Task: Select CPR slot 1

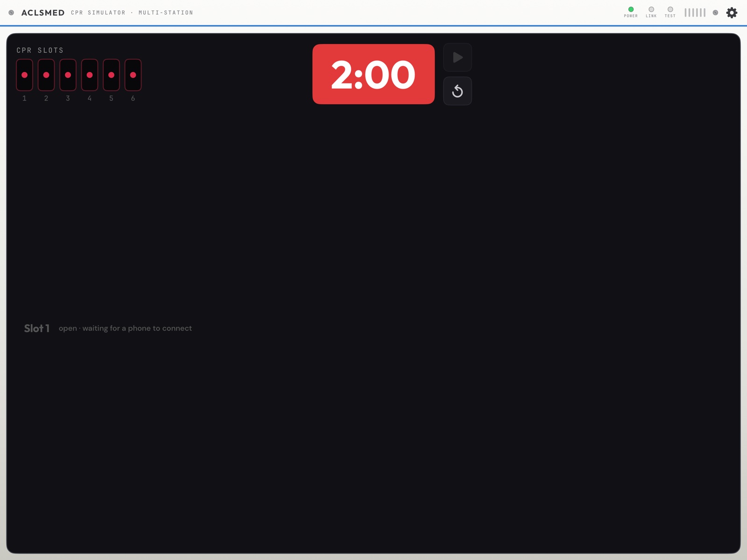Action: [x=25, y=75]
